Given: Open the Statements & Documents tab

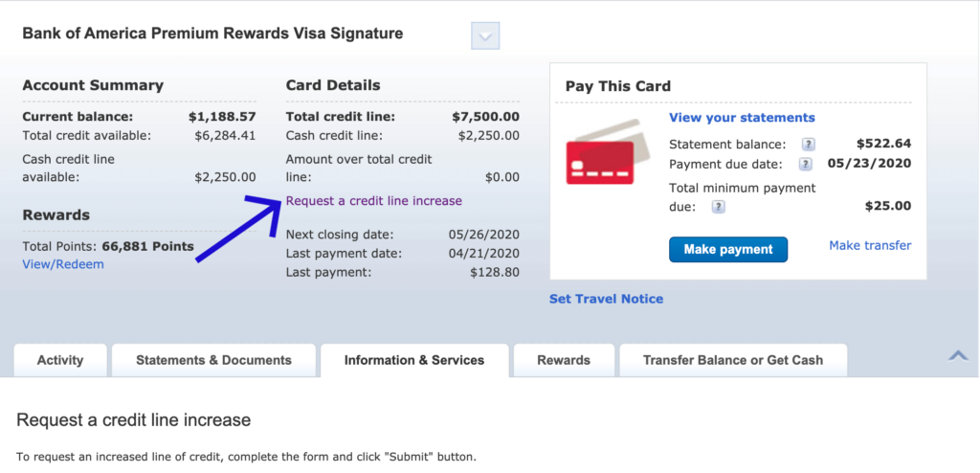Looking at the screenshot, I should (x=213, y=360).
